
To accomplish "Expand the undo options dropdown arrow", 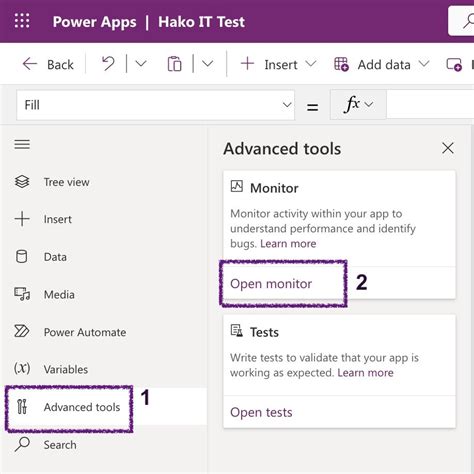I will pyautogui.click(x=141, y=63).
